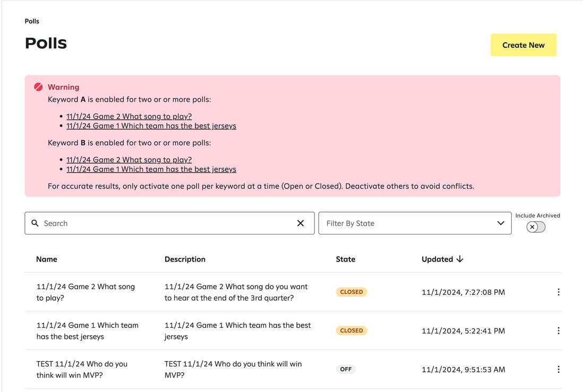Click the Create New button

[523, 45]
